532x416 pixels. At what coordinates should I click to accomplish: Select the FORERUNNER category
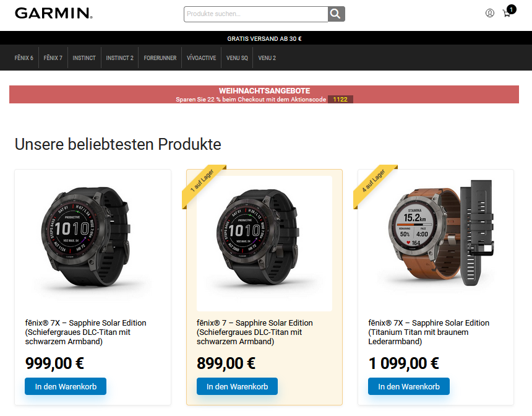[x=160, y=58]
